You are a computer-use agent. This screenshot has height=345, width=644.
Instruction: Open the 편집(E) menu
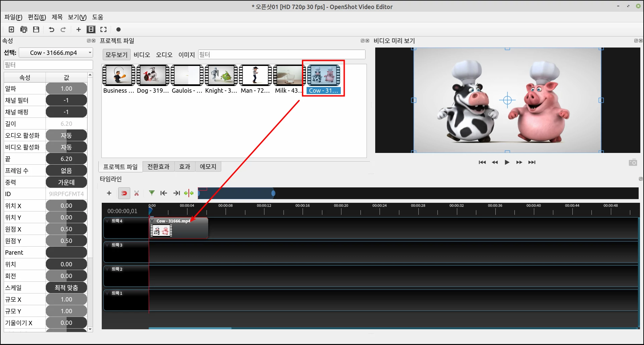tap(37, 17)
